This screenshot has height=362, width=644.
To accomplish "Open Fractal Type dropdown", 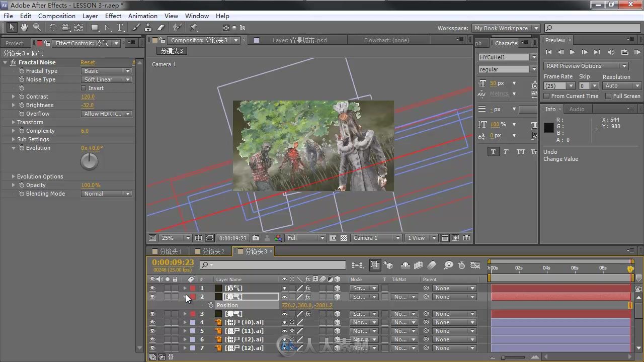I will coord(106,71).
